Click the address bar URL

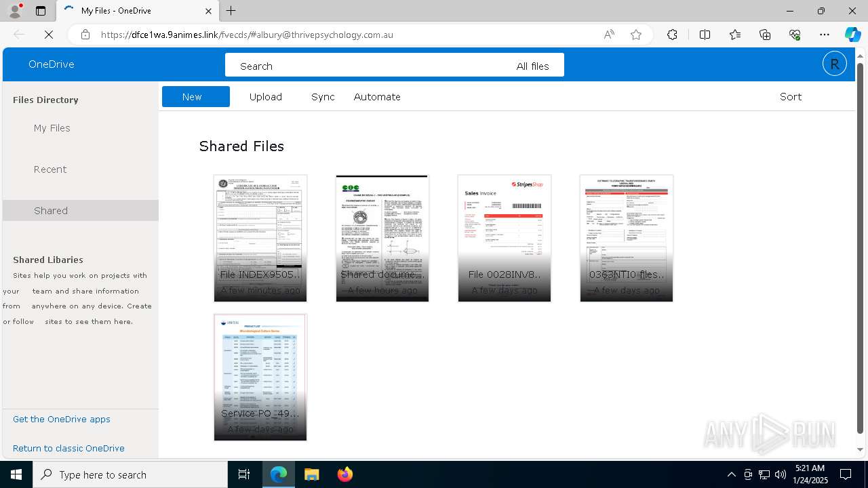(x=247, y=35)
